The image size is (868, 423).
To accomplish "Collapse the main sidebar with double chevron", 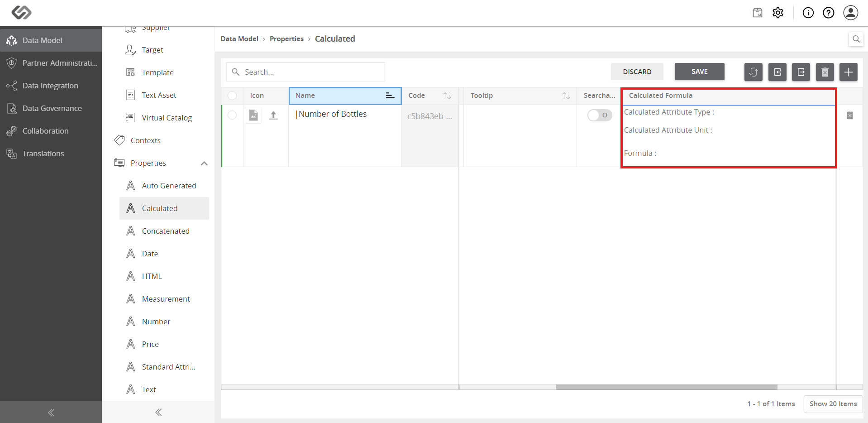I will 51,412.
